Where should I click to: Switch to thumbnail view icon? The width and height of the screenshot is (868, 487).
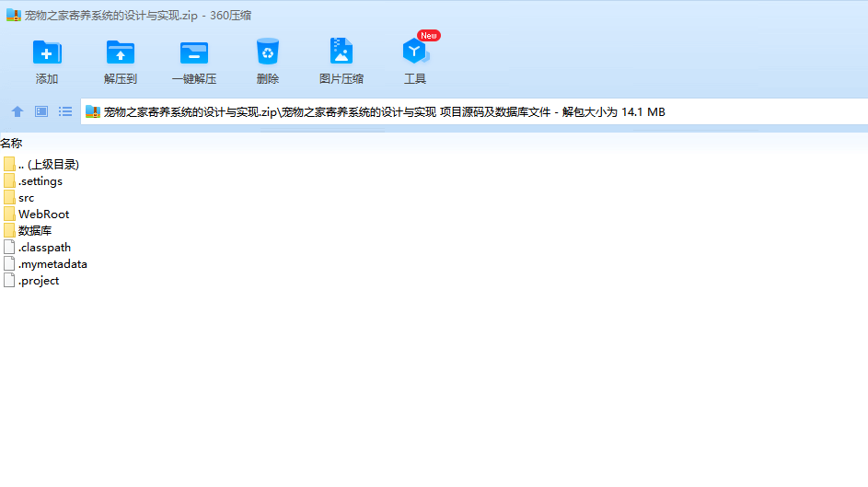click(41, 111)
